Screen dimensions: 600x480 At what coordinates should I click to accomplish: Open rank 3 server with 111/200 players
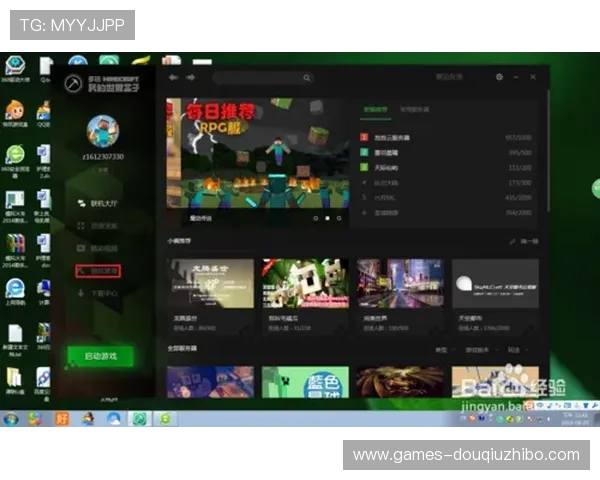[446, 168]
